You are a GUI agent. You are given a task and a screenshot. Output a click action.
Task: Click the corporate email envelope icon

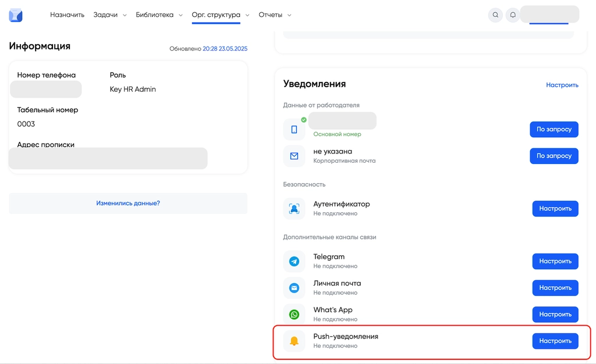click(x=294, y=156)
